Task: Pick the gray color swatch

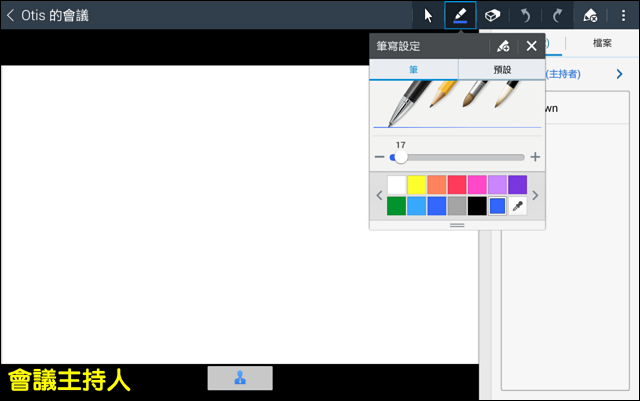Action: (x=457, y=206)
